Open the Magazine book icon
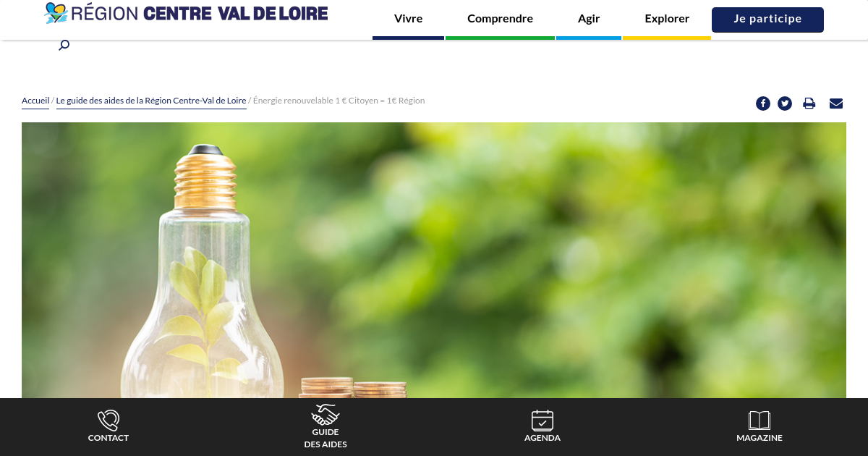Viewport: 868px width, 456px height. click(x=759, y=421)
